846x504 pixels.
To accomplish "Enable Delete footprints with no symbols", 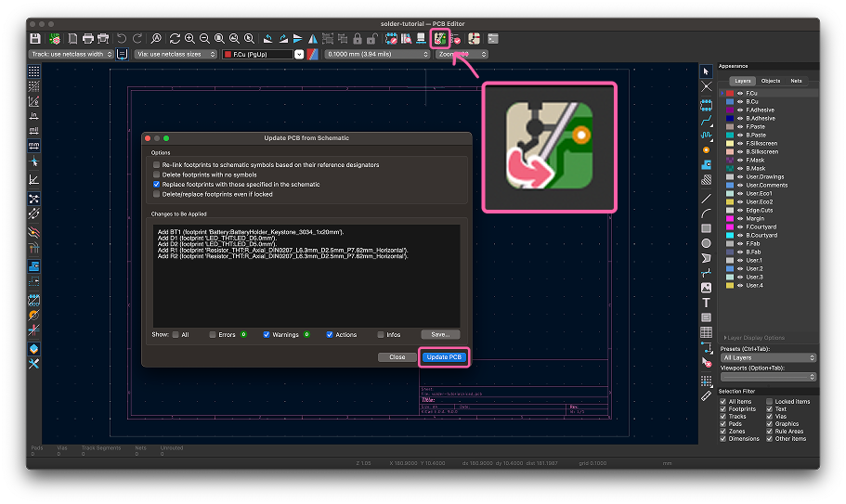I will coord(157,174).
